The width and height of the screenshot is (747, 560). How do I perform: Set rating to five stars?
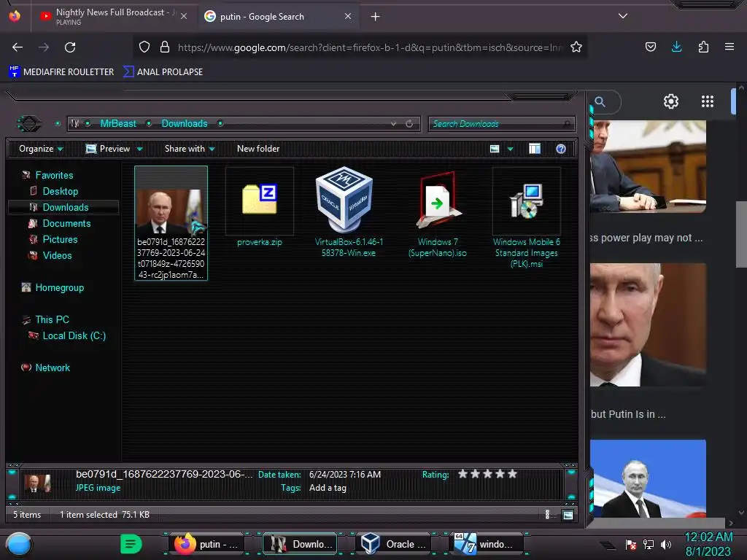[x=512, y=474]
